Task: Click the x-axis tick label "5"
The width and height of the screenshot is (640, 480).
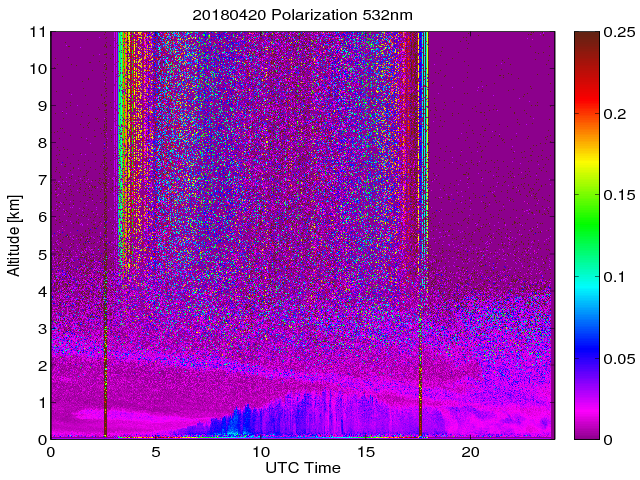Action: 155,452
